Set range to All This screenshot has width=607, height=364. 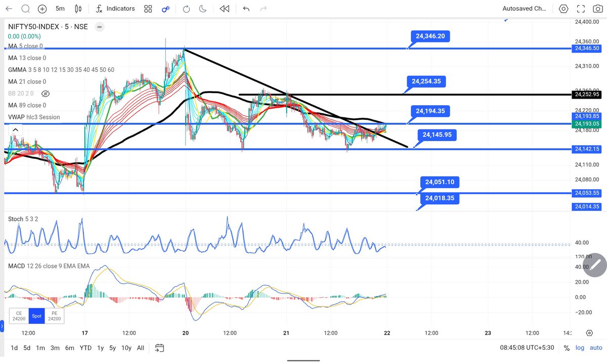(x=141, y=348)
